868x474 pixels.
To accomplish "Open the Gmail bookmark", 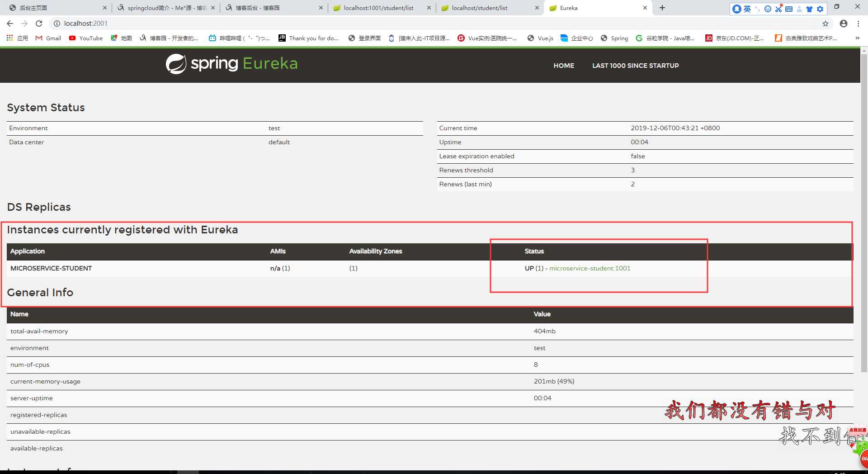I will pos(48,38).
